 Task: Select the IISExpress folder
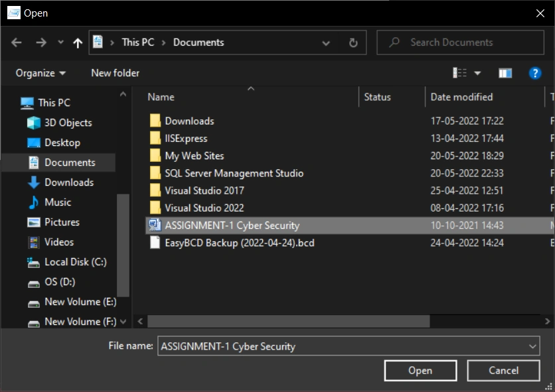(186, 139)
